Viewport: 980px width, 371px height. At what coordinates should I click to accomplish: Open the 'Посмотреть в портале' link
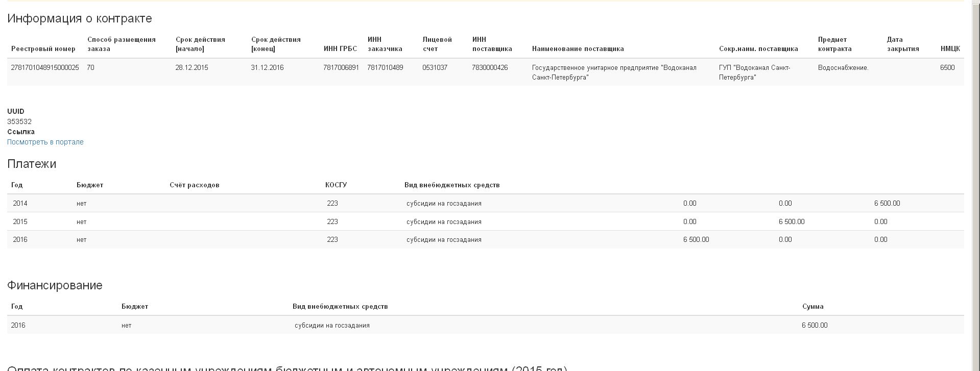(45, 142)
